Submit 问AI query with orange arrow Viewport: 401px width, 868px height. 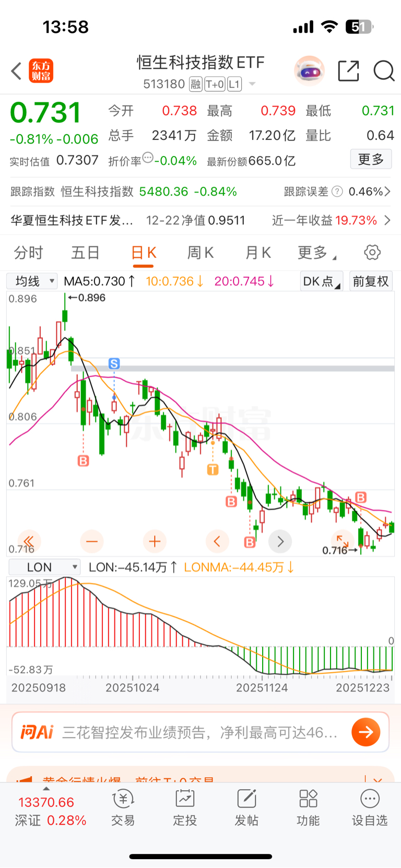click(x=365, y=732)
